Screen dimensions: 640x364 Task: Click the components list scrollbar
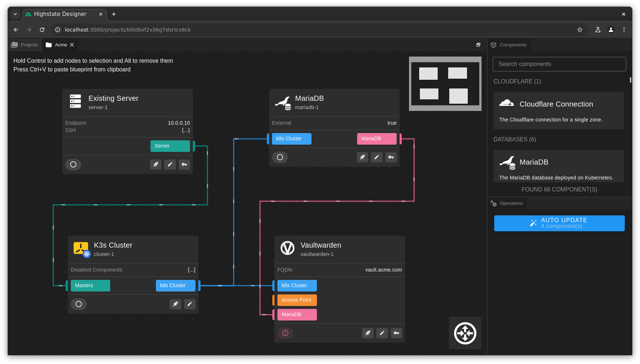coord(631,80)
